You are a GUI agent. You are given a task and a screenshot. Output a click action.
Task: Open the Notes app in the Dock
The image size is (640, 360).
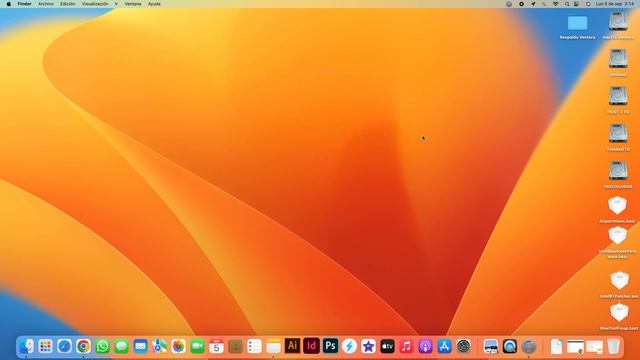point(273,346)
